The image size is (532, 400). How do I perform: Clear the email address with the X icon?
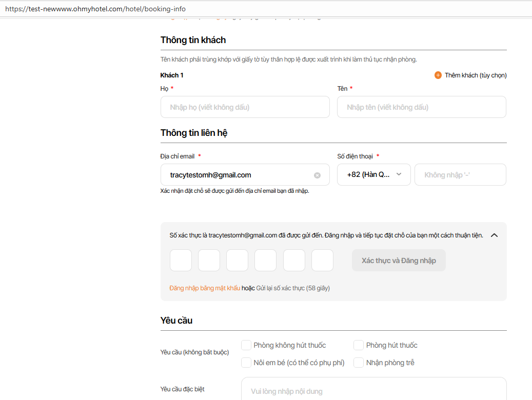[x=317, y=175]
